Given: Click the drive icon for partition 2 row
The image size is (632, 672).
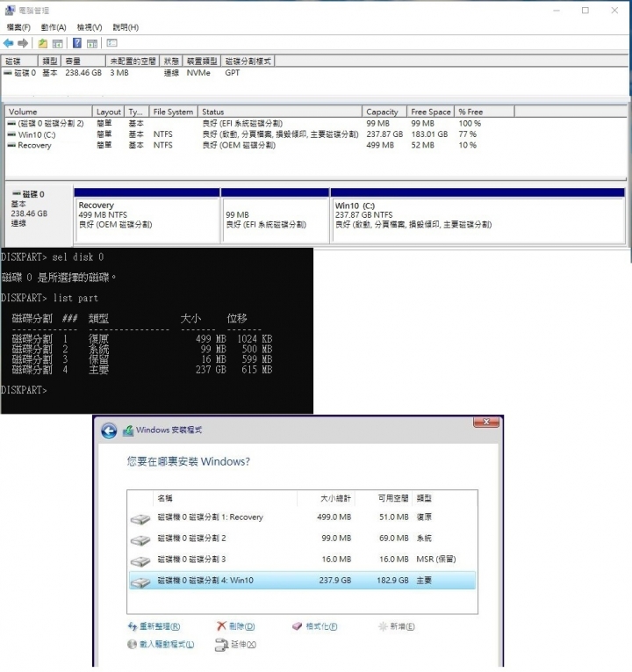Looking at the screenshot, I should pyautogui.click(x=140, y=540).
